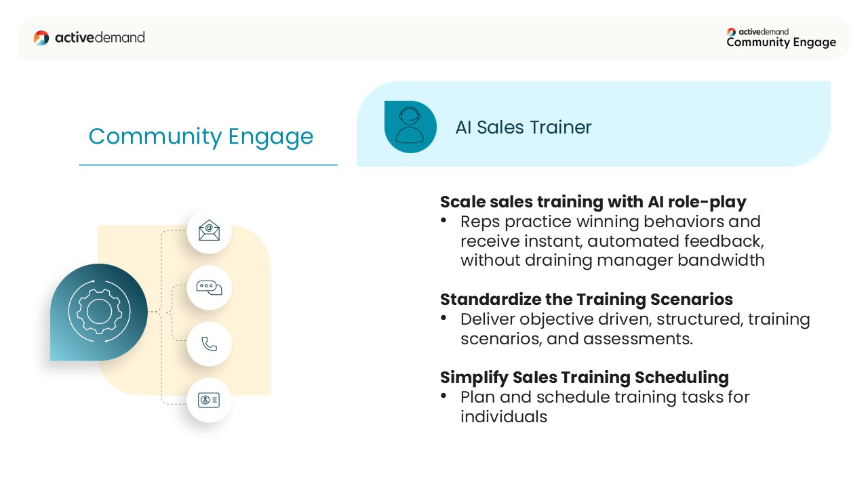Image resolution: width=868 pixels, height=488 pixels.
Task: Click 'Scale sales training with AI role-play' heading
Action: click(x=593, y=202)
